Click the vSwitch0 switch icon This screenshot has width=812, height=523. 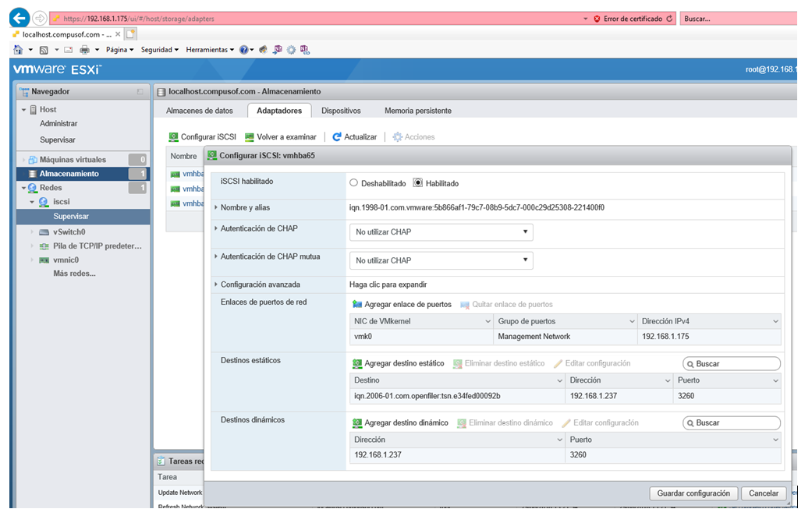(x=44, y=232)
